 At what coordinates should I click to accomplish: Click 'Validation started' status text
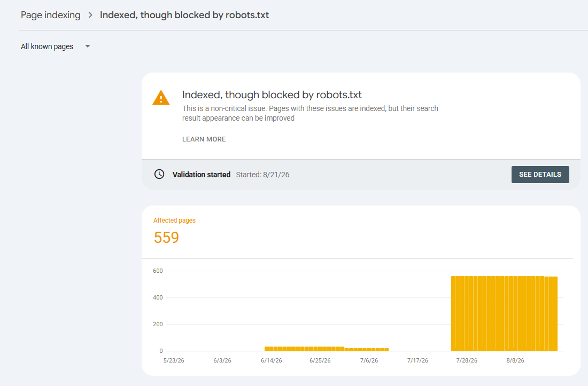coord(202,175)
